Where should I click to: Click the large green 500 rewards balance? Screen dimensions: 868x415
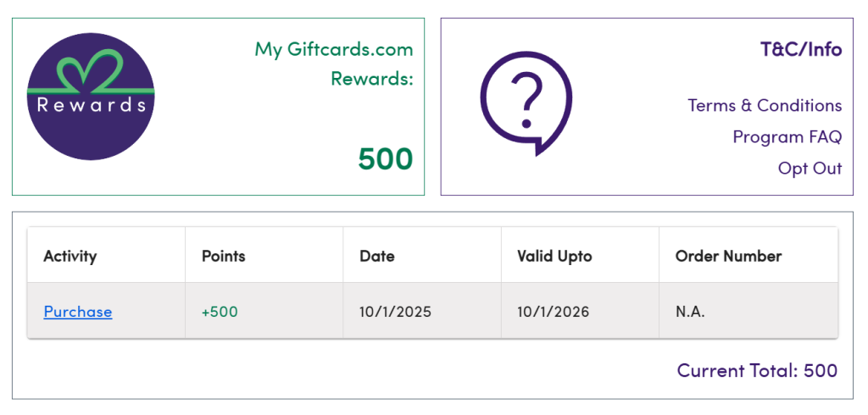click(385, 158)
